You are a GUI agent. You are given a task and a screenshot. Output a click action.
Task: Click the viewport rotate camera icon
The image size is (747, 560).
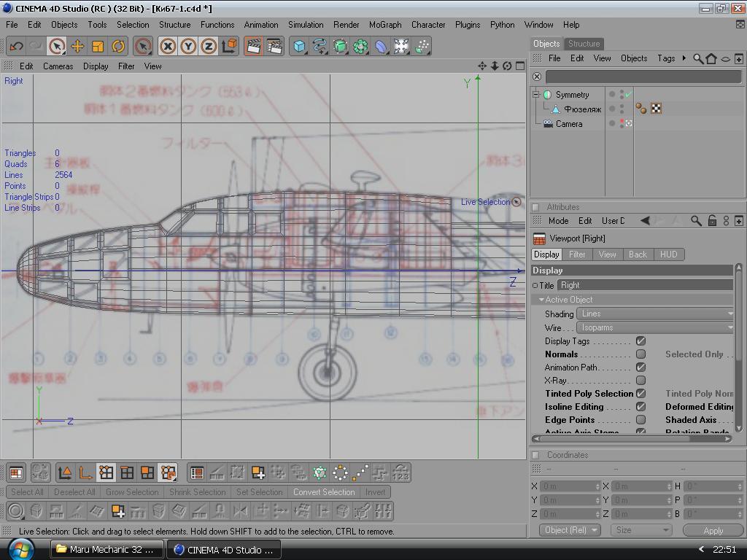[508, 66]
